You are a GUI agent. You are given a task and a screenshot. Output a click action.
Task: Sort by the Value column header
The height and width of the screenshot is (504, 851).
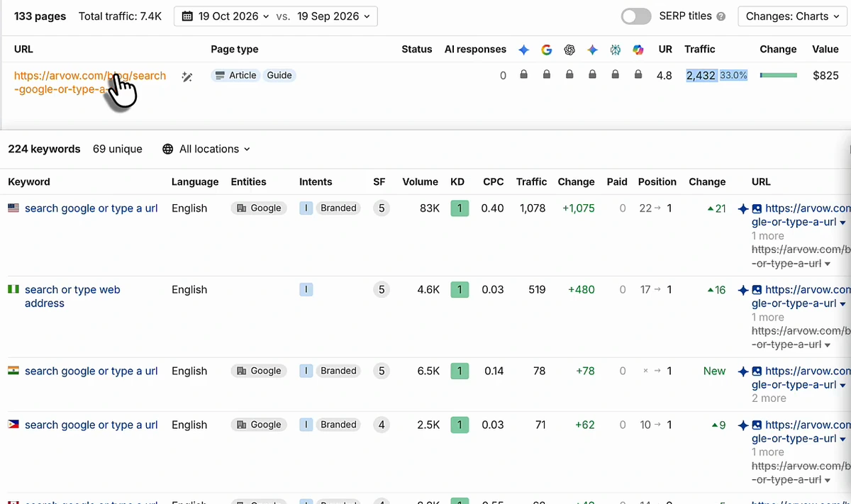coord(825,49)
